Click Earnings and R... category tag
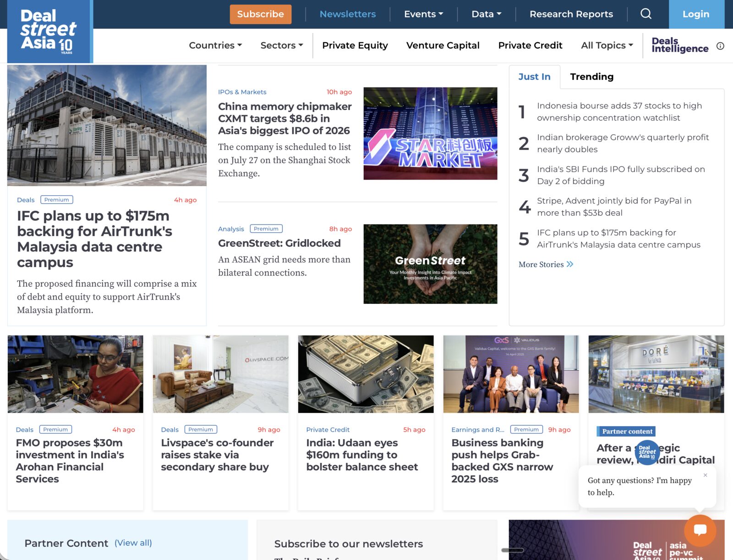Viewport: 733px width, 560px height. pyautogui.click(x=477, y=429)
